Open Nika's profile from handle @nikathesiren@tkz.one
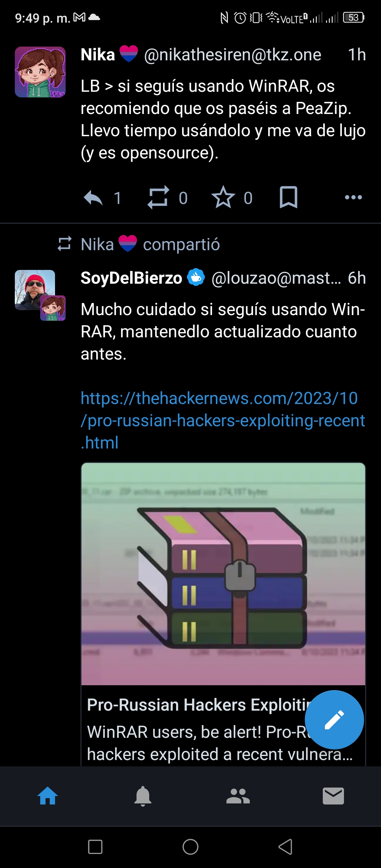Image resolution: width=381 pixels, height=868 pixels. (x=233, y=55)
